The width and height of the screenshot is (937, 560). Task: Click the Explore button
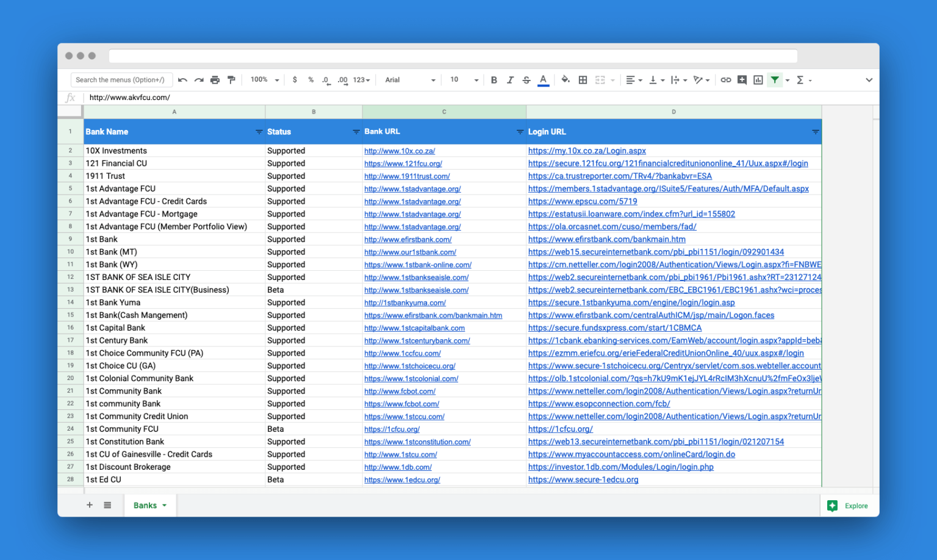point(849,506)
